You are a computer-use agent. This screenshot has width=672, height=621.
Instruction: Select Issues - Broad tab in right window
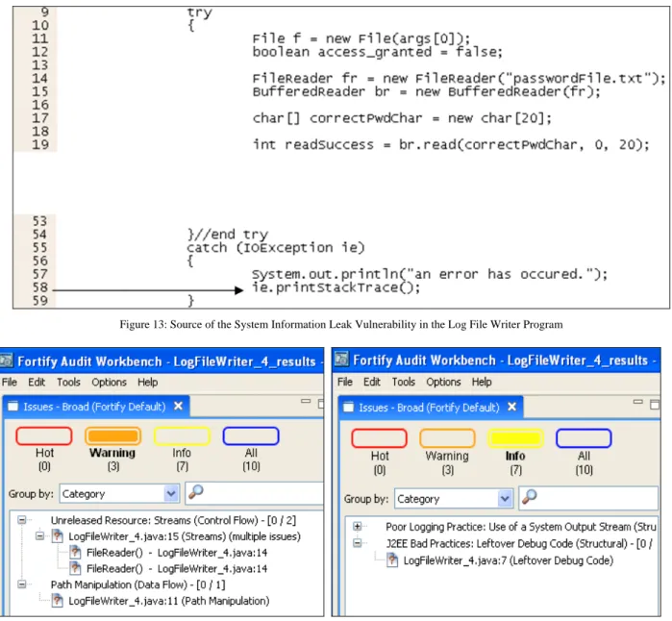tap(429, 408)
